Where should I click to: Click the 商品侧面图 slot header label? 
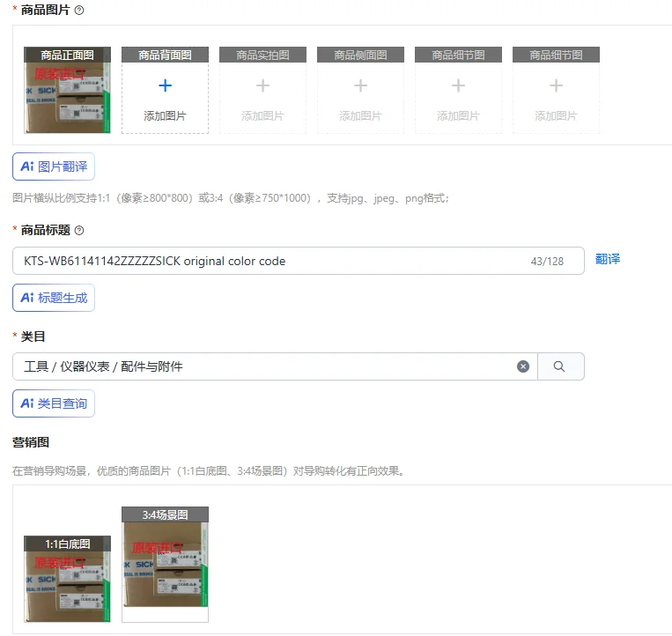(x=360, y=55)
